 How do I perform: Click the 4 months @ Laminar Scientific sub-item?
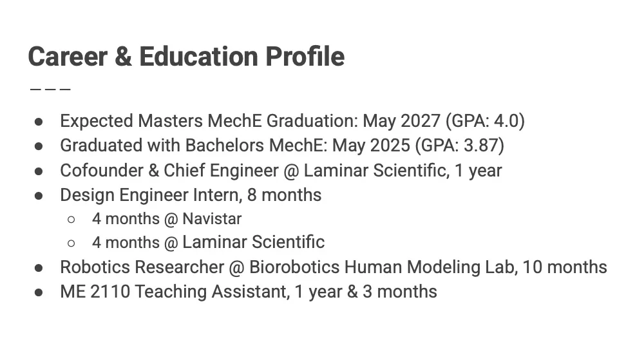[x=207, y=242]
